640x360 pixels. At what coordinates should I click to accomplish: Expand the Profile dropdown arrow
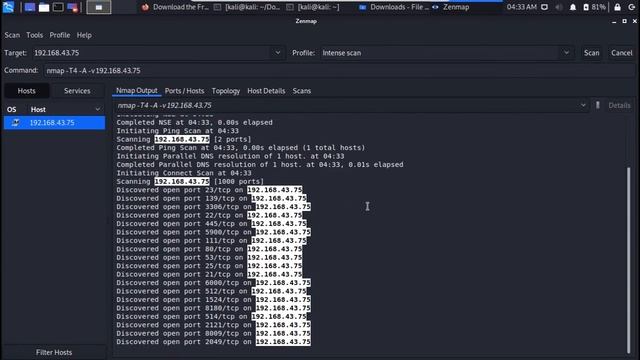567,53
